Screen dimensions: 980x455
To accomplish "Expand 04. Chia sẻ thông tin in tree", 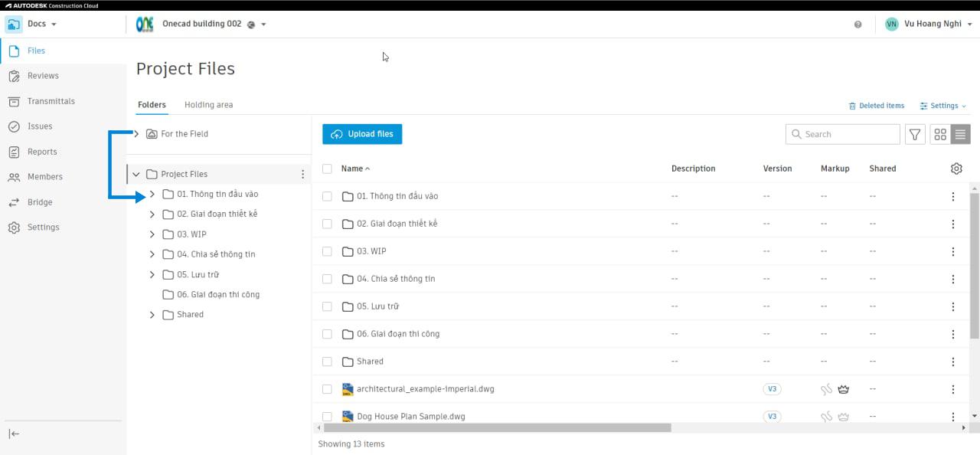I will pos(152,254).
